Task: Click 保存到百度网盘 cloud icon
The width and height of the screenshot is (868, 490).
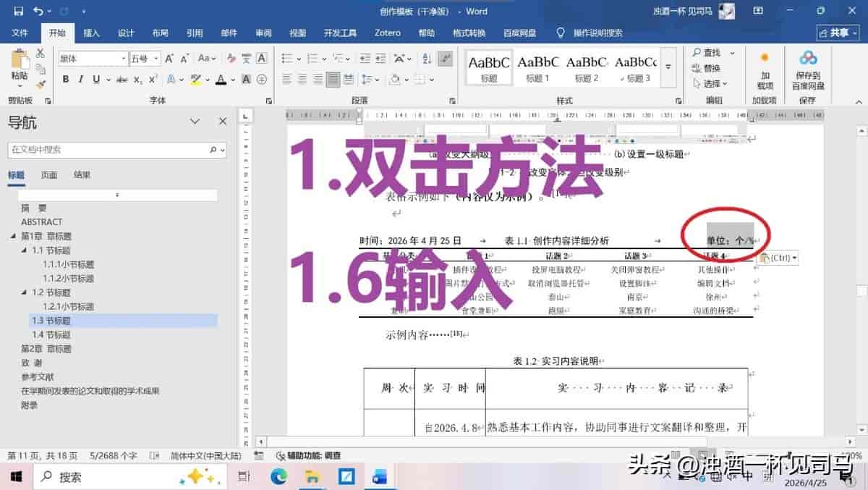Action: click(808, 59)
